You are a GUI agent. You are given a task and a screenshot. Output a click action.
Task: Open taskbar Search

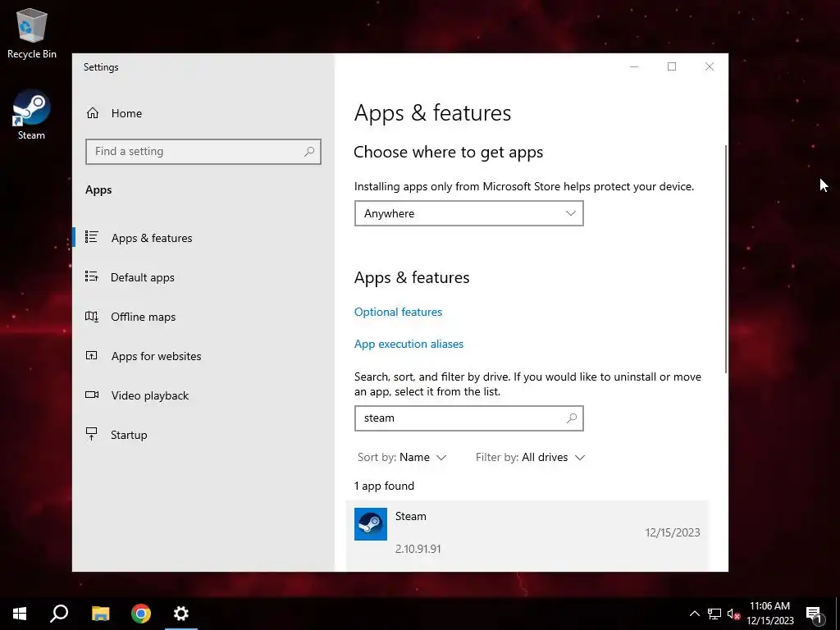coord(59,614)
